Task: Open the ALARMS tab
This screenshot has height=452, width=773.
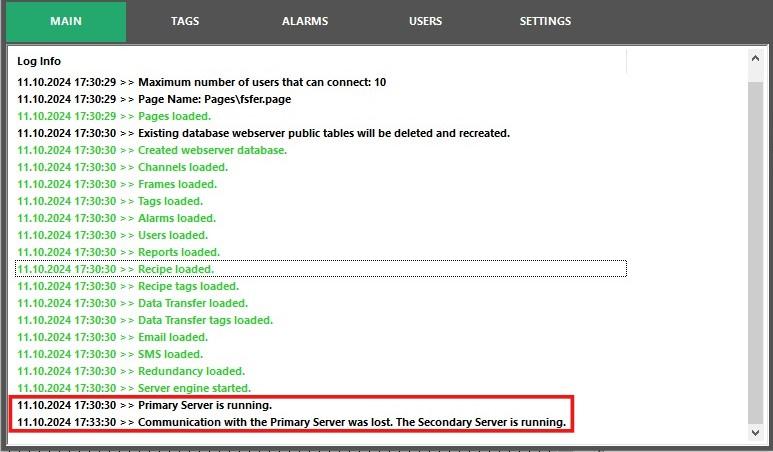Action: pyautogui.click(x=305, y=21)
